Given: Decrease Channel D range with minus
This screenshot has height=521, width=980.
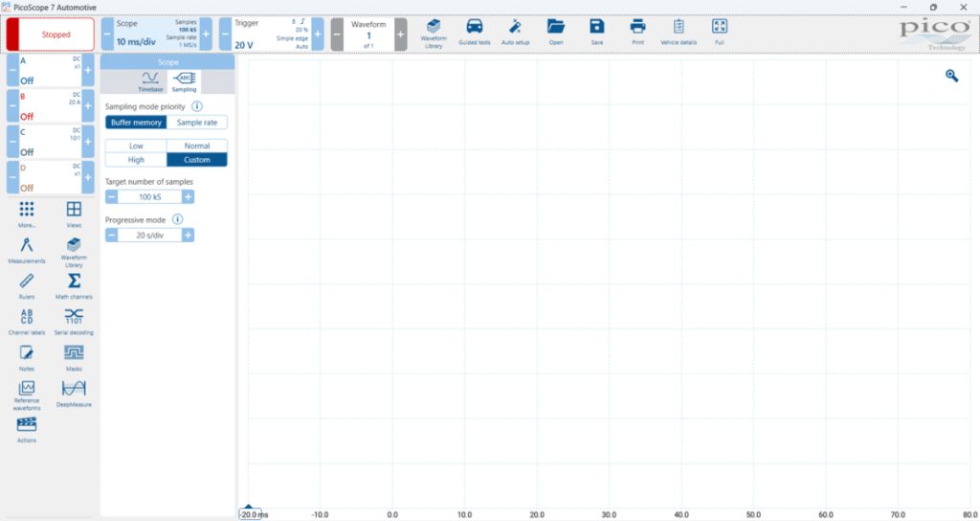Looking at the screenshot, I should [x=12, y=177].
